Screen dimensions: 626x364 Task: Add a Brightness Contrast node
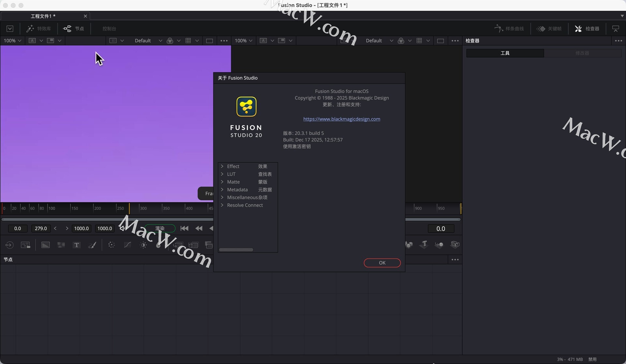(x=143, y=245)
